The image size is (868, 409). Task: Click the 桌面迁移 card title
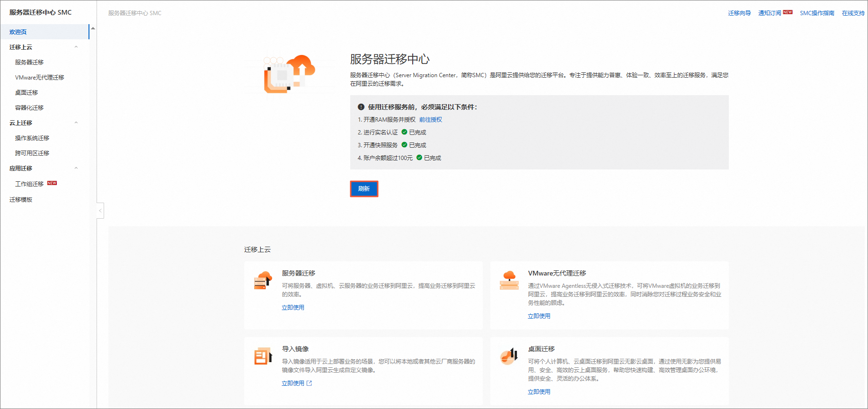(541, 349)
